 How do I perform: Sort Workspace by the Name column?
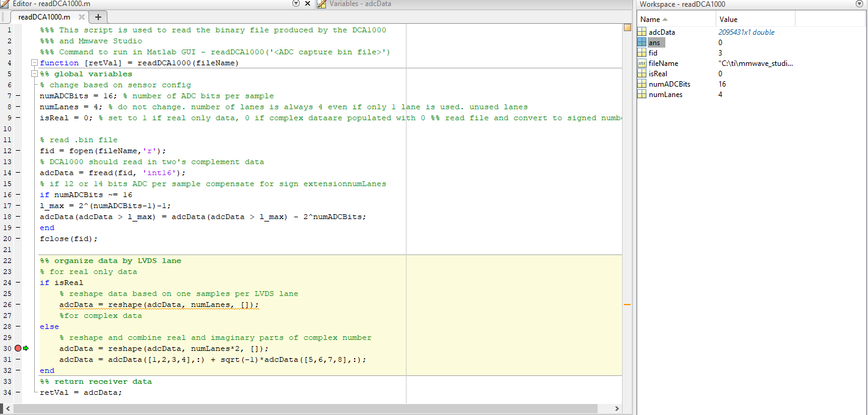coord(676,20)
